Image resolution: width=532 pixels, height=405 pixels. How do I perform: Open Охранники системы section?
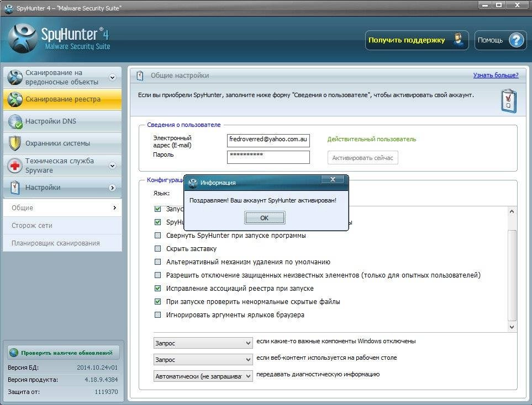click(62, 143)
